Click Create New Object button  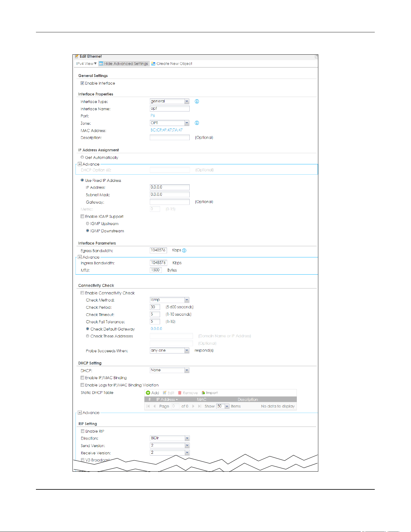(x=172, y=64)
